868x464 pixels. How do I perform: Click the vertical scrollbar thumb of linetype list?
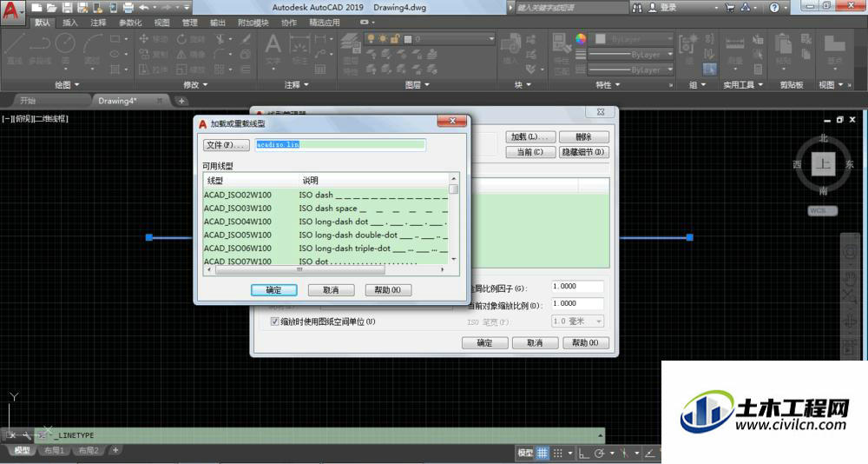(453, 189)
